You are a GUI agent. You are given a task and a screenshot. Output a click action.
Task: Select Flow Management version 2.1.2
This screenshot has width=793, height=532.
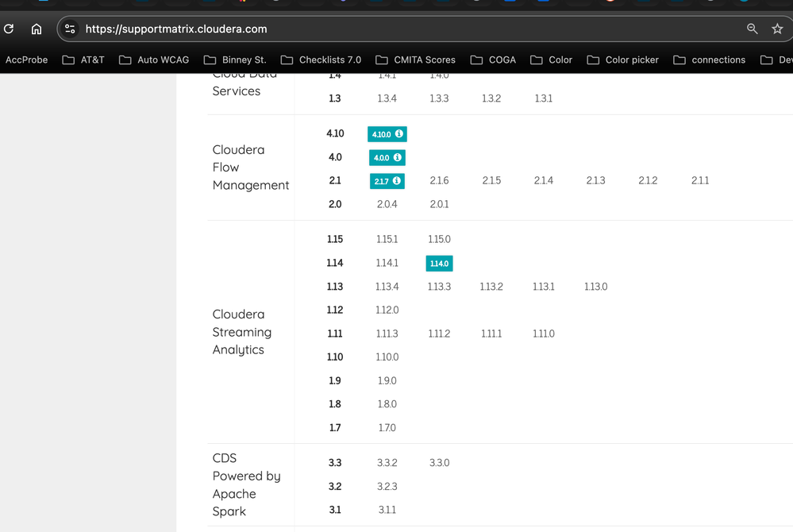click(x=648, y=180)
